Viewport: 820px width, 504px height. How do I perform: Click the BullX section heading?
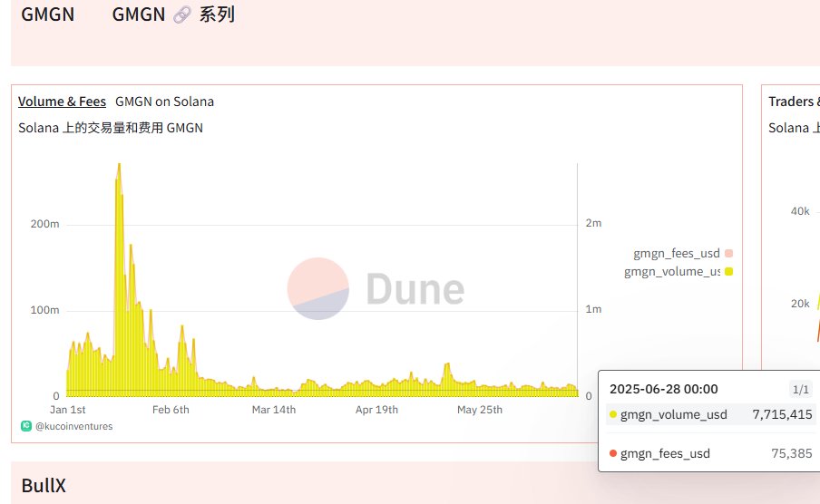point(44,486)
